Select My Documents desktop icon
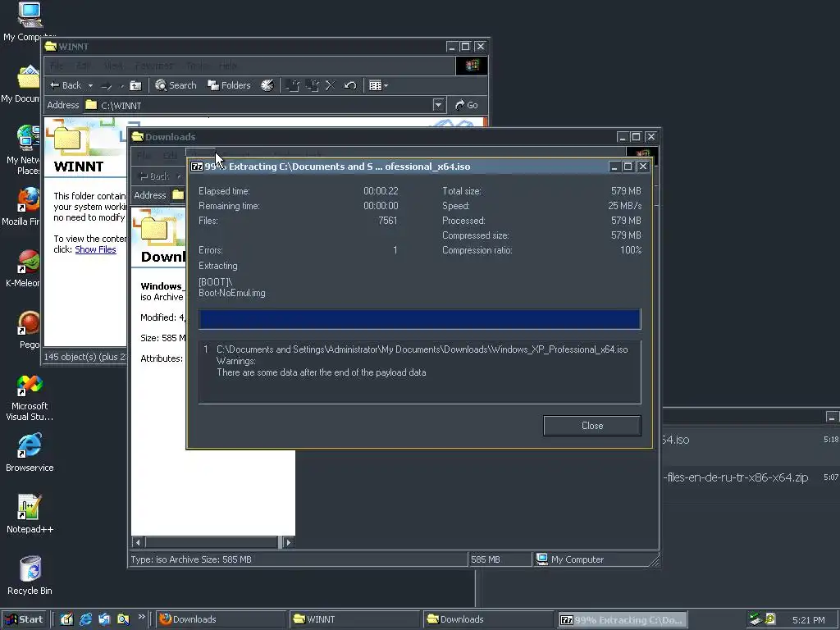 (x=21, y=84)
